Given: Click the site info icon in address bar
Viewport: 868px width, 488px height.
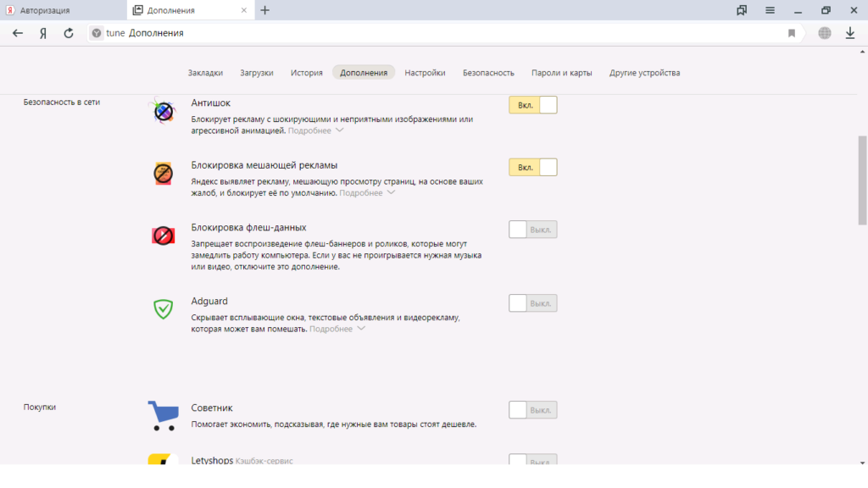Looking at the screenshot, I should point(97,33).
